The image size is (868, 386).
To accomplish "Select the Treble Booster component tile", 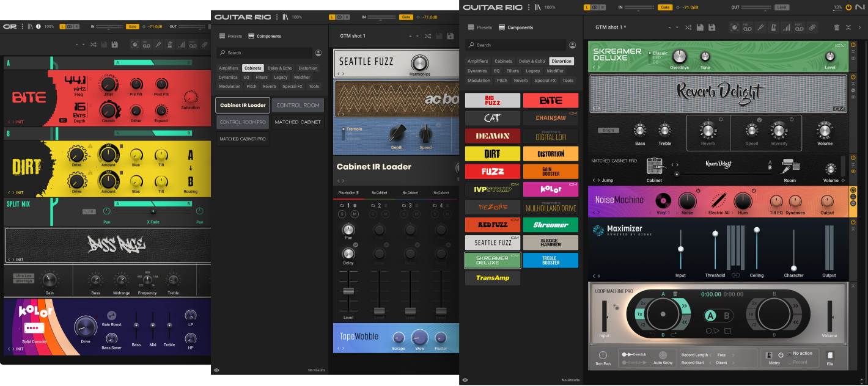I will (550, 260).
